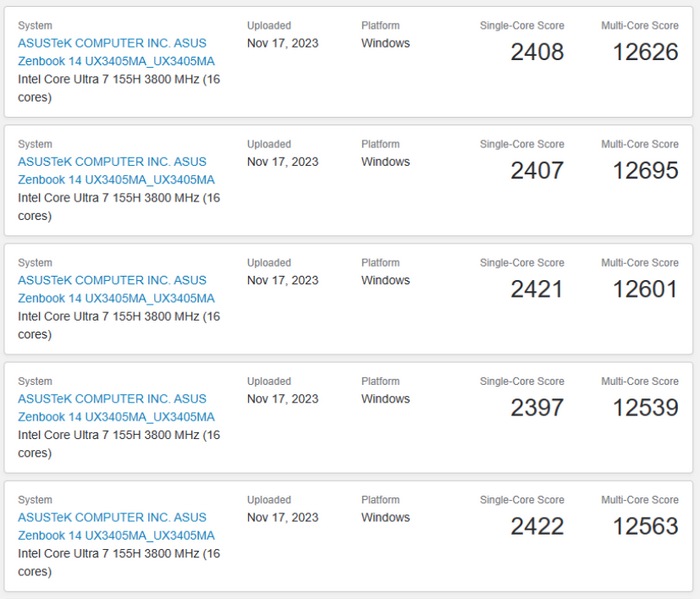The image size is (700, 599).
Task: Open the ASUS Zenbook link scoring 2422 single-core
Action: click(115, 526)
